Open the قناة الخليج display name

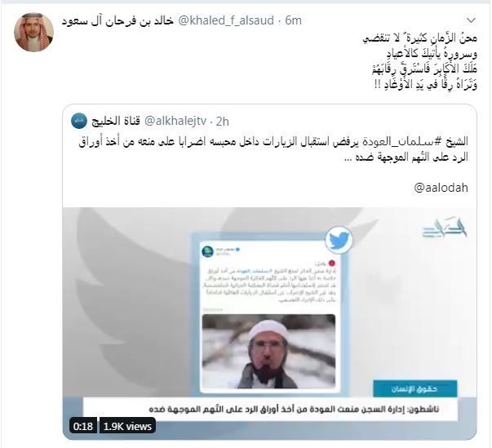(116, 121)
